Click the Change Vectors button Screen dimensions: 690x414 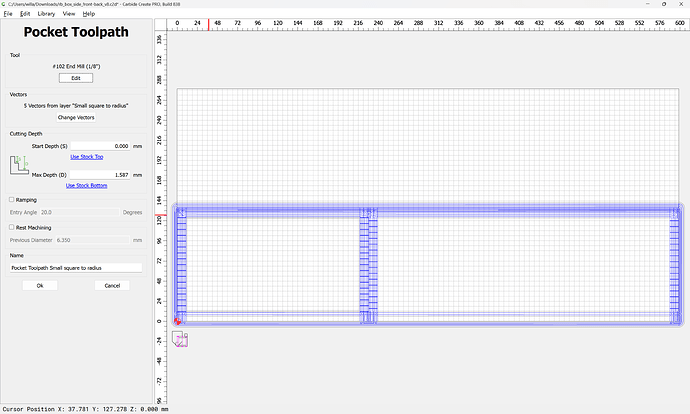tap(75, 117)
